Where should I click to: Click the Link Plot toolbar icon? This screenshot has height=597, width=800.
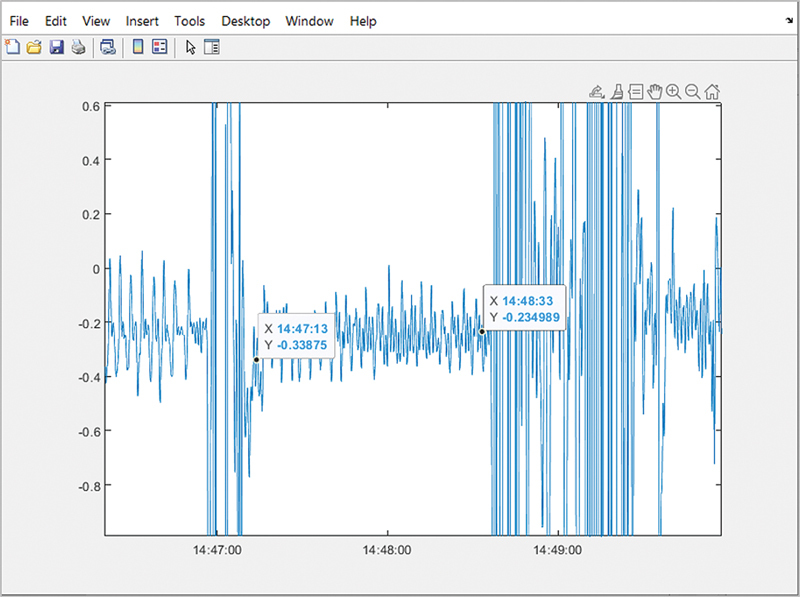(x=108, y=47)
